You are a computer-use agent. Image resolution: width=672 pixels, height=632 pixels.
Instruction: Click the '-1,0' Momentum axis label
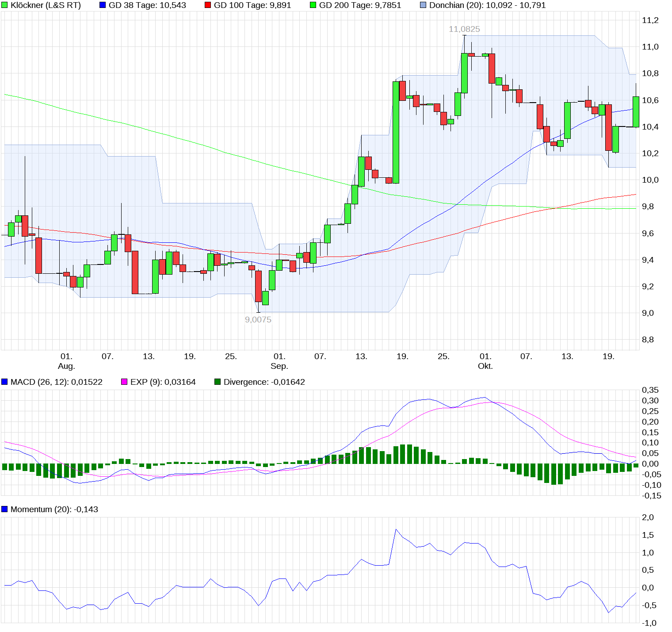649,623
